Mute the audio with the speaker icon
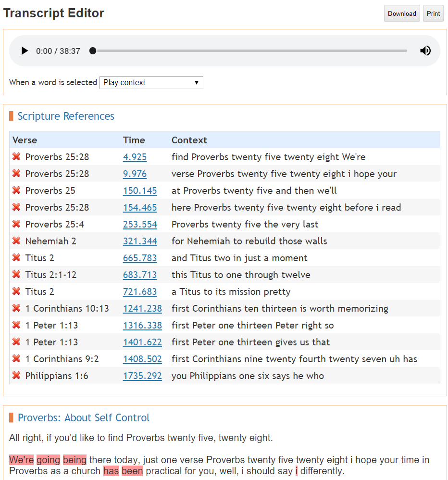The height and width of the screenshot is (480, 448). tap(425, 51)
